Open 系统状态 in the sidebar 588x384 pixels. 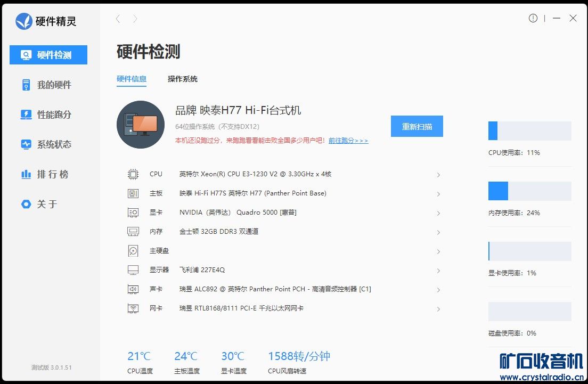pyautogui.click(x=48, y=144)
